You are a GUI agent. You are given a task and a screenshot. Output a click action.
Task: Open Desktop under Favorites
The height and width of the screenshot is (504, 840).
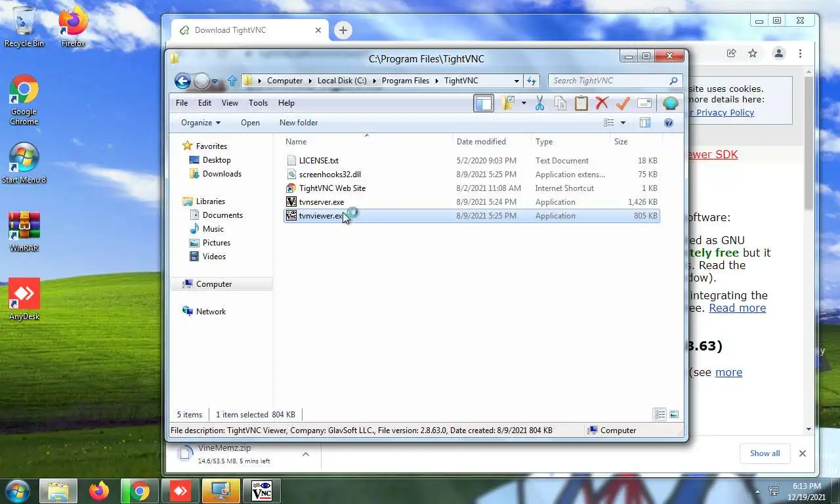210,160
